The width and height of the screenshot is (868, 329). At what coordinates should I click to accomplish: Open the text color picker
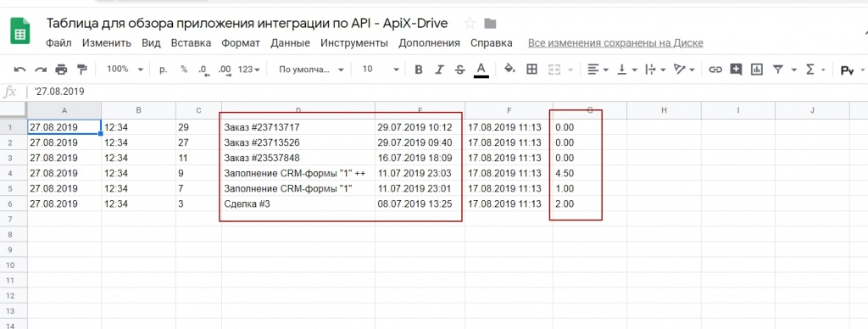(481, 70)
